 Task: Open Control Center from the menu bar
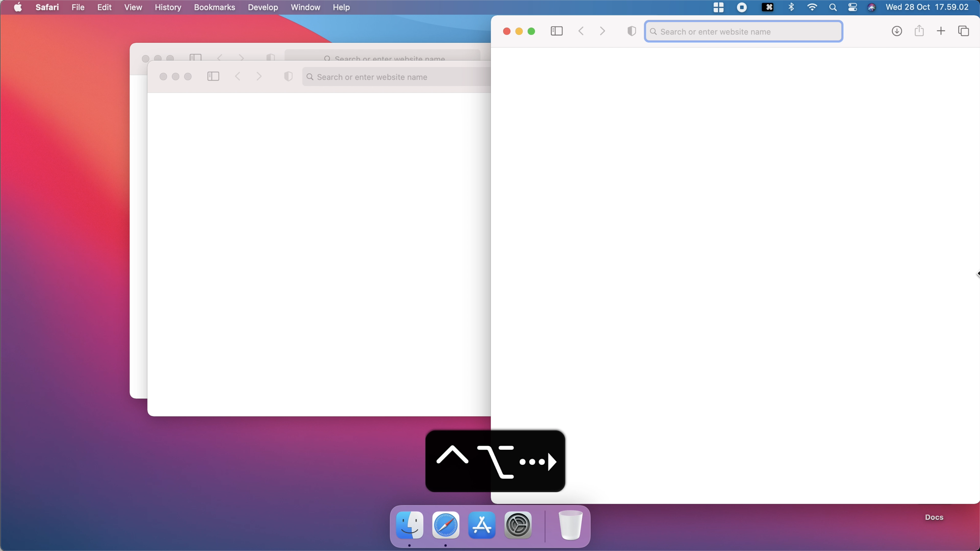click(852, 7)
